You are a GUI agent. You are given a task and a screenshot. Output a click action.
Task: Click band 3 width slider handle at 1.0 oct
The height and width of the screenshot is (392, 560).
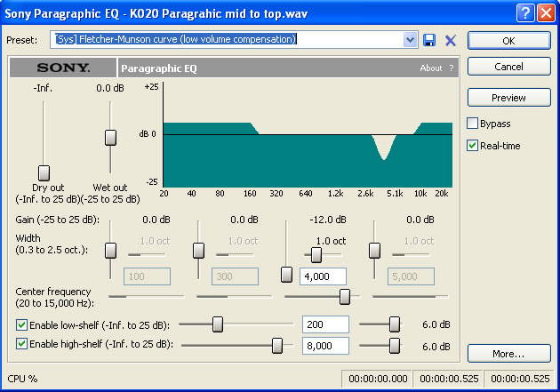(316, 255)
